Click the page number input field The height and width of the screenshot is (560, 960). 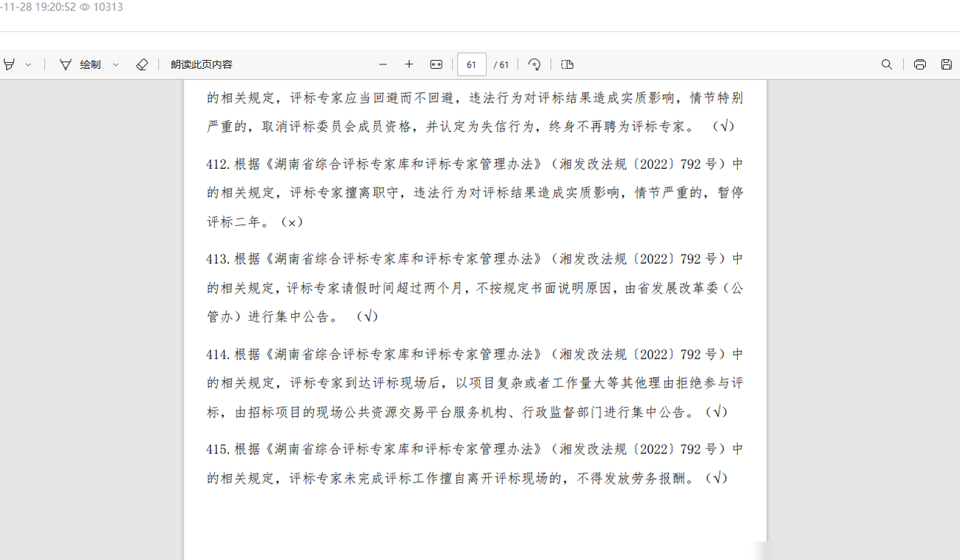pyautogui.click(x=472, y=64)
